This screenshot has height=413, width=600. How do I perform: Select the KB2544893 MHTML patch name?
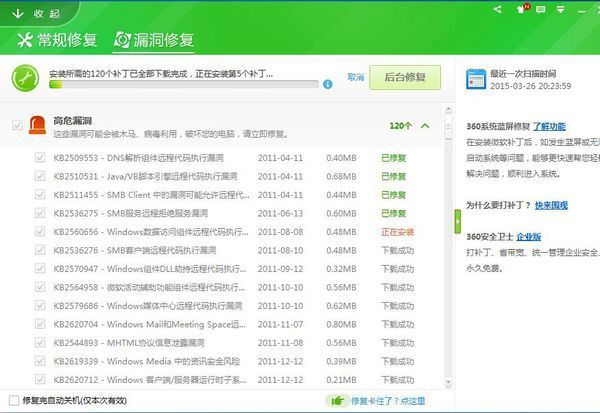[x=129, y=343]
